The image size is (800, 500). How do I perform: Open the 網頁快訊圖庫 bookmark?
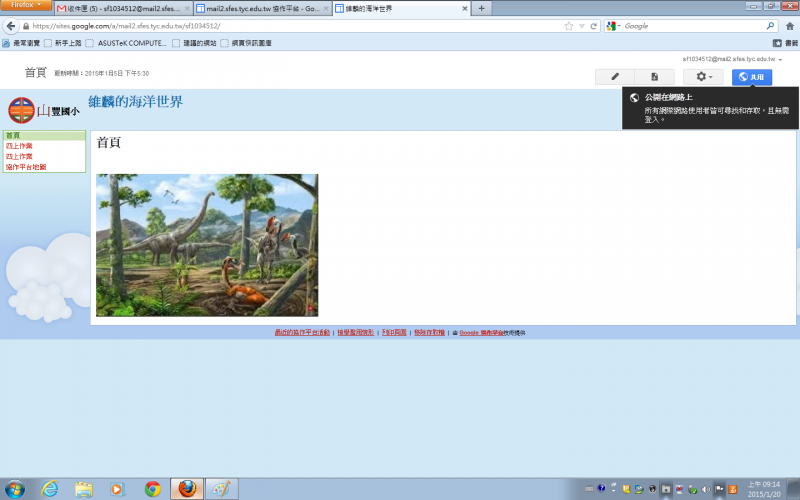pyautogui.click(x=246, y=43)
